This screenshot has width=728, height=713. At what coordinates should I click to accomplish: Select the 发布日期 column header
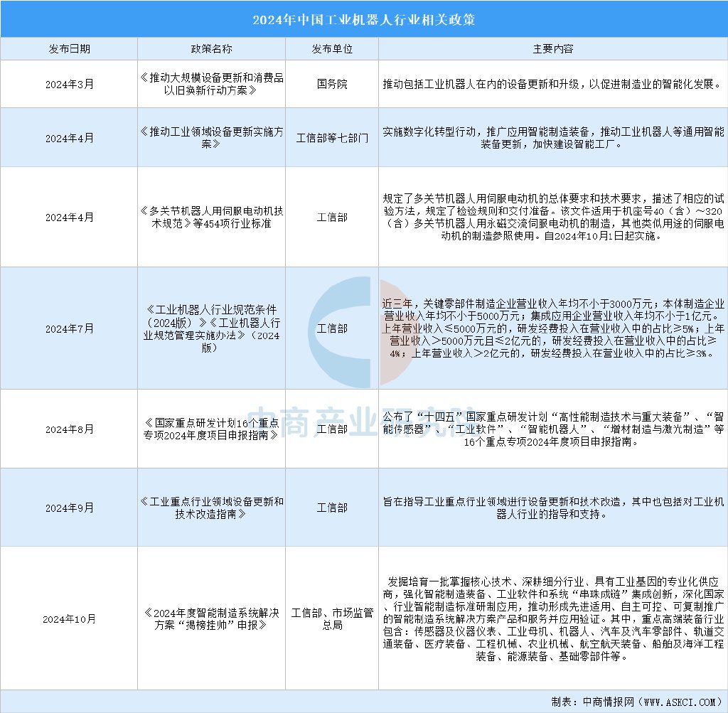[x=69, y=49]
